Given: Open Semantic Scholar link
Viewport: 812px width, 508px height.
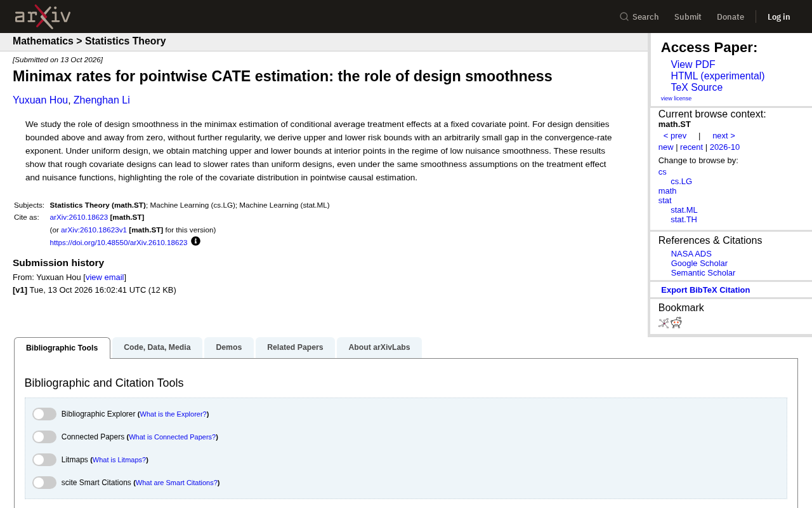Looking at the screenshot, I should [703, 273].
